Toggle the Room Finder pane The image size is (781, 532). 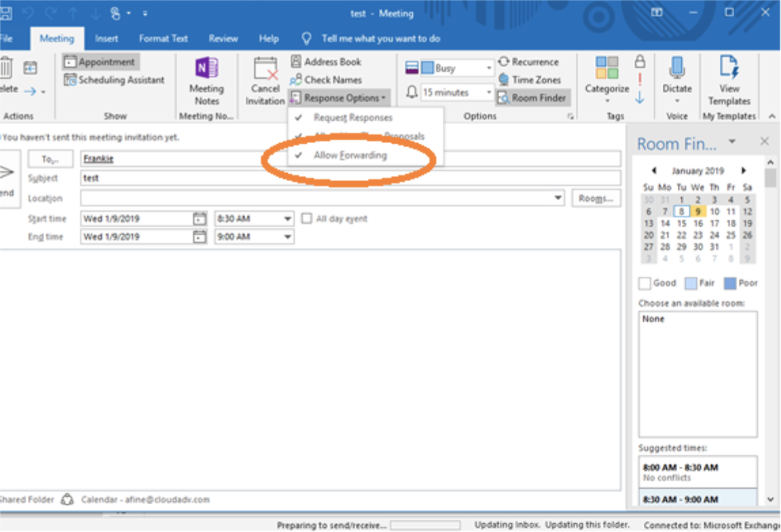[532, 98]
